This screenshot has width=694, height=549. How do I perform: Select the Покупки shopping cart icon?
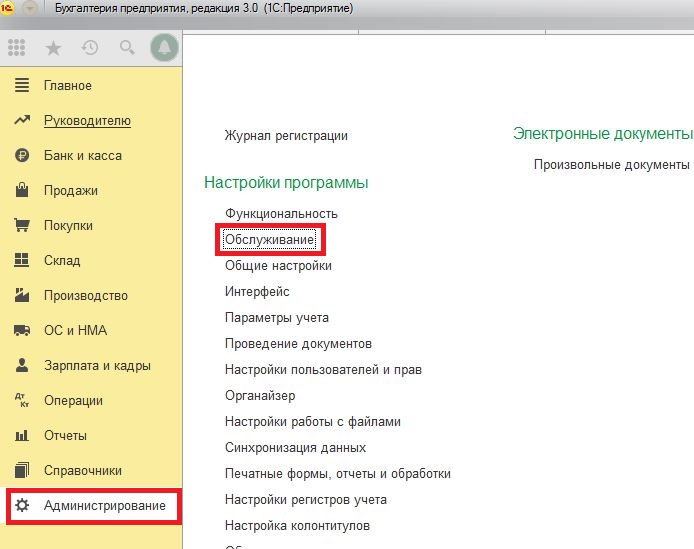point(22,225)
